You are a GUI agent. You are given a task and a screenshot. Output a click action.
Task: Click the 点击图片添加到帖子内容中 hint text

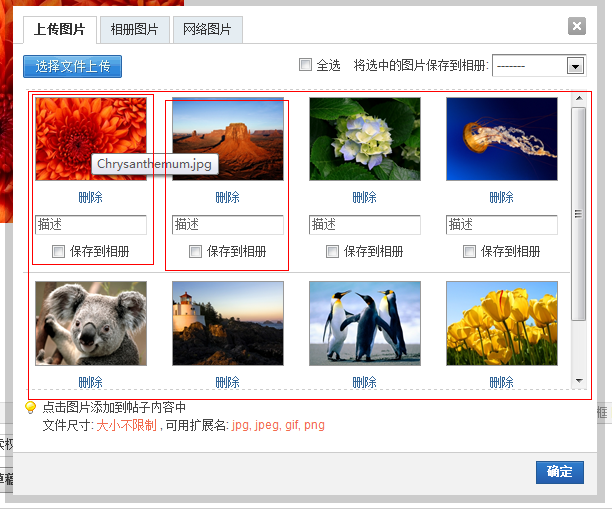tap(114, 408)
